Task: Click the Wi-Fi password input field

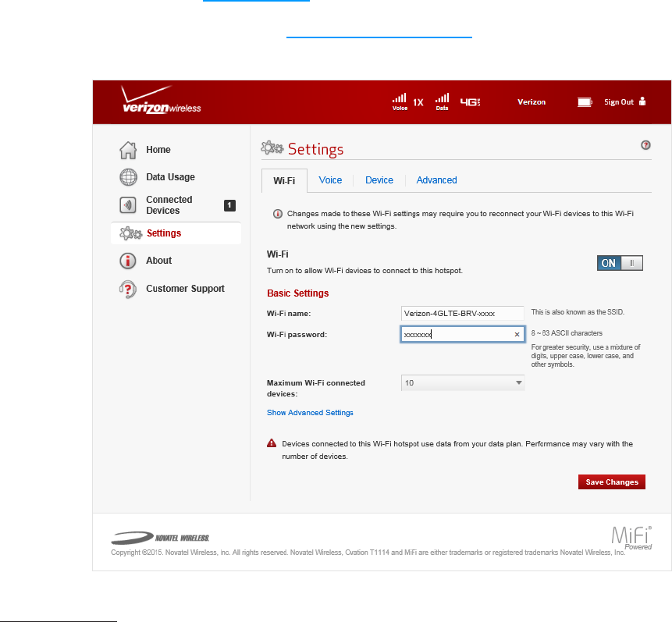Action: [463, 334]
